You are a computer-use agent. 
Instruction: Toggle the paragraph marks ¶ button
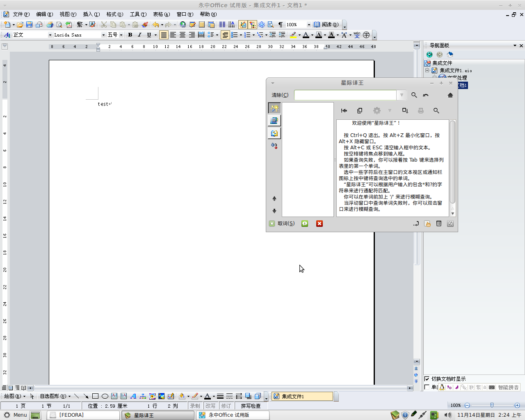point(281,25)
